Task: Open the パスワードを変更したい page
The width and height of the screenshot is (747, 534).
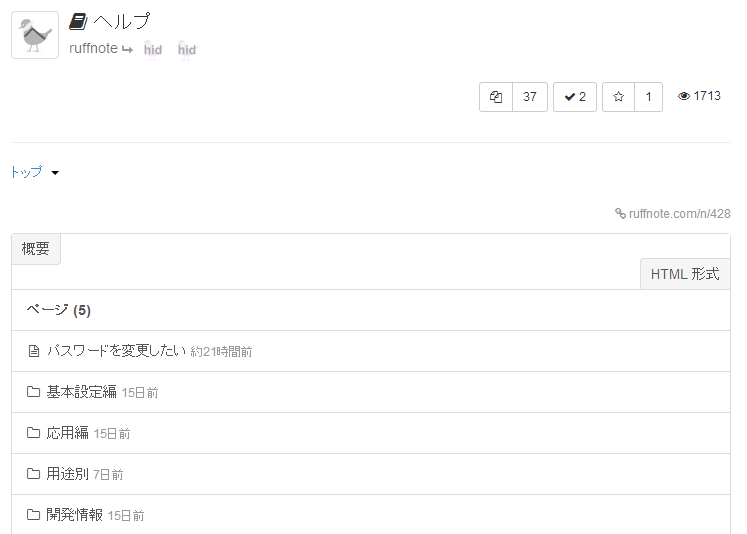Action: click(x=116, y=351)
